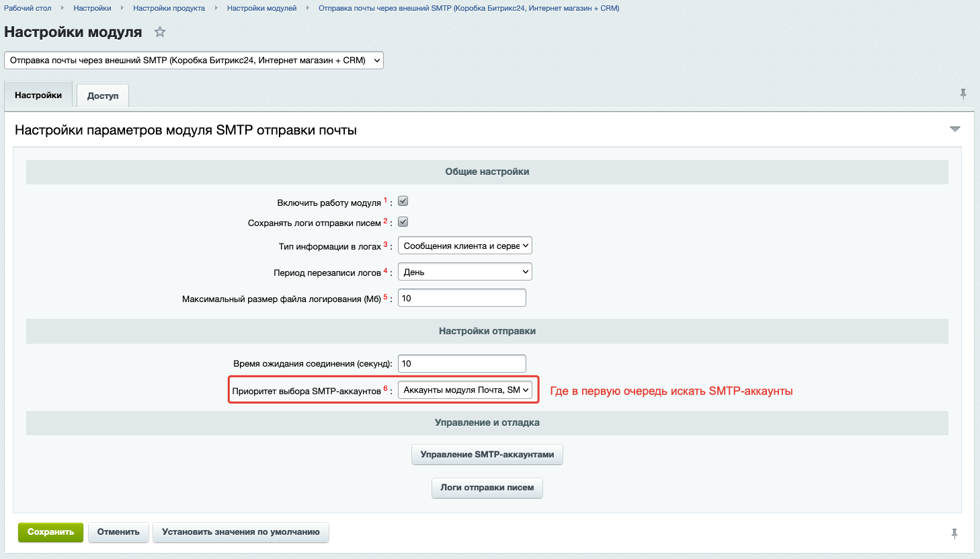Go to "Рабочий стол" breadcrumb
Screen dimensions: 980x559
pyautogui.click(x=28, y=8)
